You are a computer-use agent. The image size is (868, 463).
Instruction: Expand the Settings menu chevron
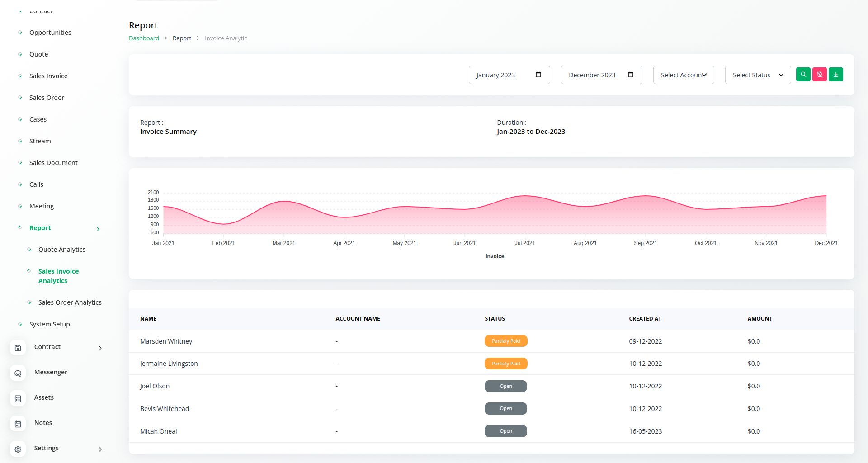(100, 449)
